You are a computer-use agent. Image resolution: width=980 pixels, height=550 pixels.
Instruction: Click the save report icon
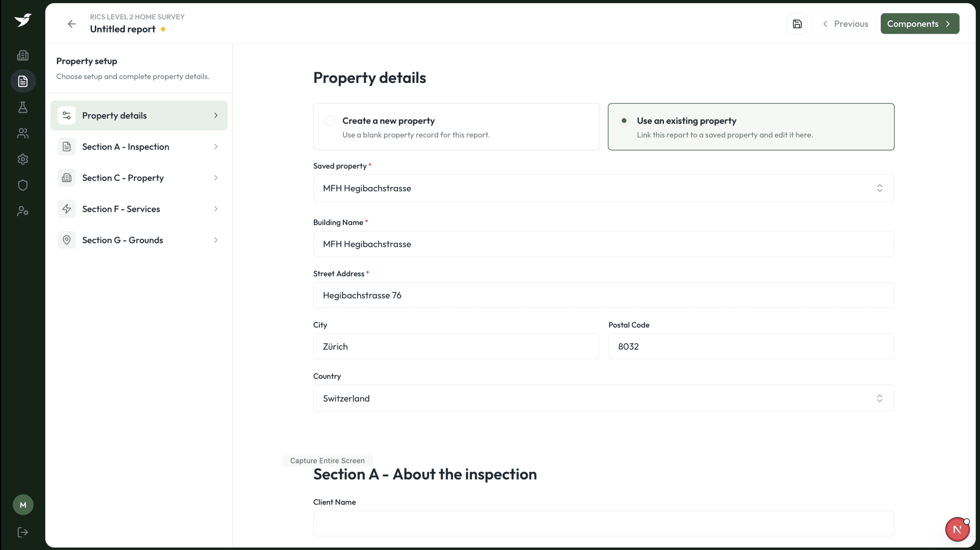[x=797, y=23]
